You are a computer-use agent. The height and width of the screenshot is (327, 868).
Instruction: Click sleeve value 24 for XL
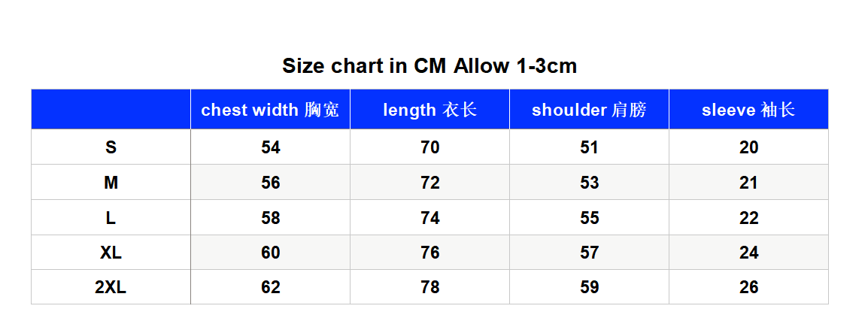[x=748, y=253]
